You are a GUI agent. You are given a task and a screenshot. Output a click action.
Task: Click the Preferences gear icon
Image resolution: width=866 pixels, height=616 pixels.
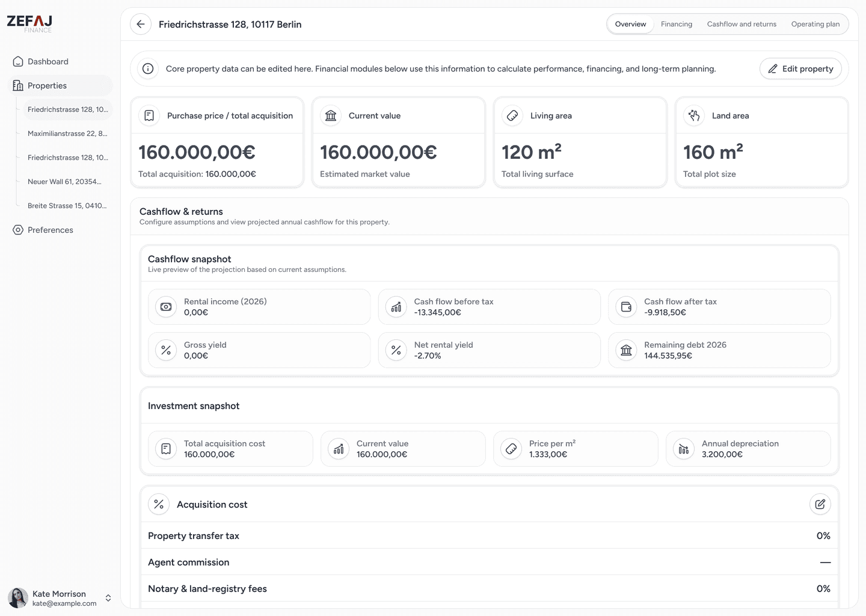click(18, 230)
